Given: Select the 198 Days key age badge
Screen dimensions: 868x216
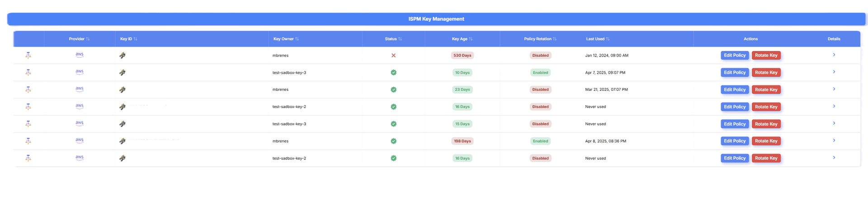Looking at the screenshot, I should [462, 141].
